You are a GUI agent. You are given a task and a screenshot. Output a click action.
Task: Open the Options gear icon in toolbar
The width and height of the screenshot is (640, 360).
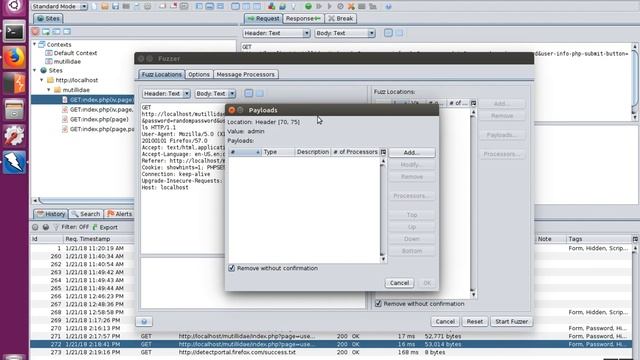pyautogui.click(x=147, y=6)
